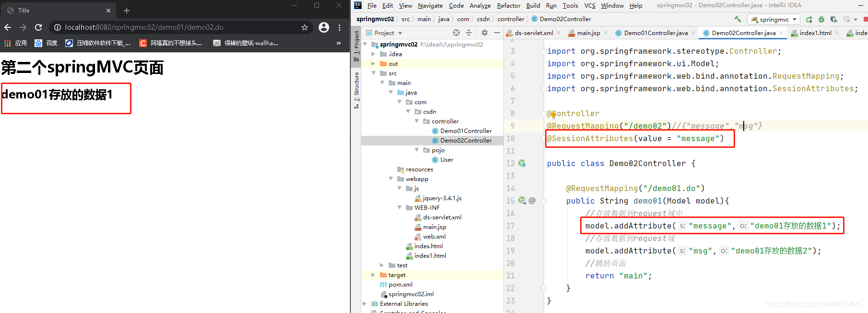Select Demo01Controller in project tree
Image resolution: width=868 pixels, height=313 pixels.
pos(462,131)
